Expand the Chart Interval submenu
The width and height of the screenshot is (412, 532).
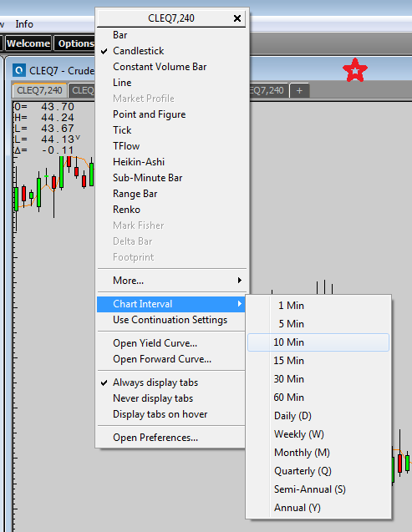171,304
